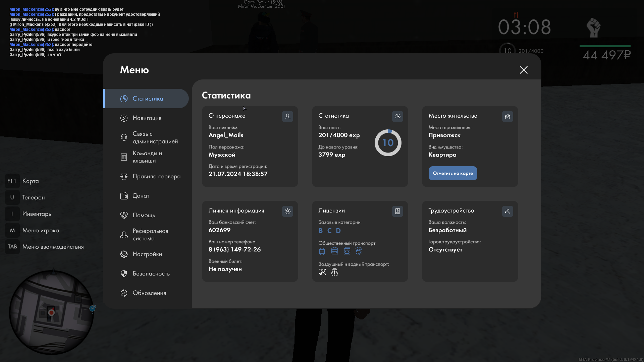Click the pickaxe icon in Трудоустройство card
The width and height of the screenshot is (644, 362).
(507, 211)
